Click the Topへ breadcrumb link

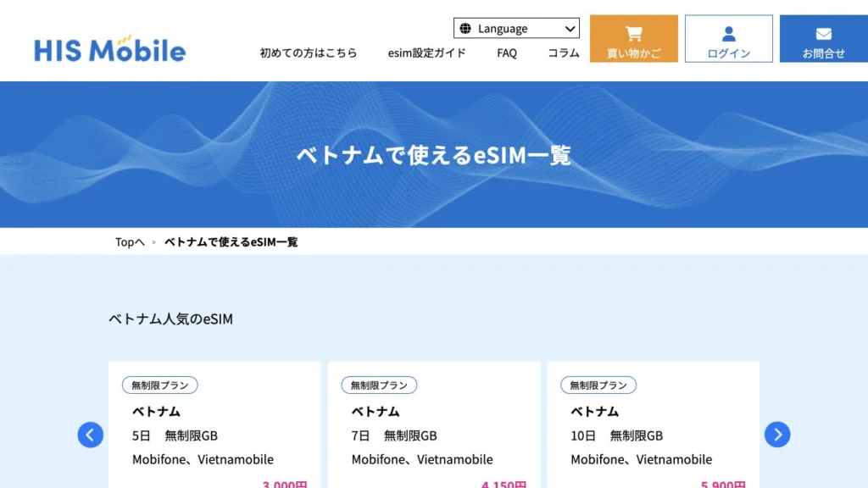click(x=130, y=241)
